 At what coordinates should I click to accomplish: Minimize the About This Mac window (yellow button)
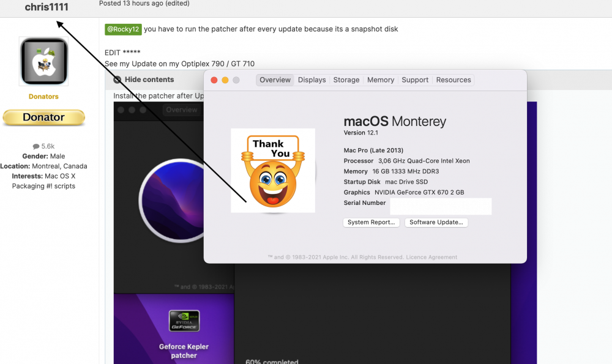(x=225, y=80)
